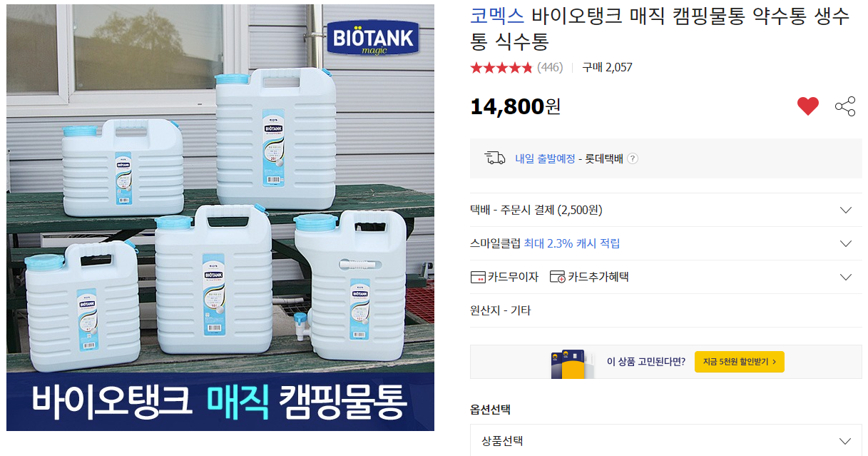
Task: Expand the 스마일클럽 cash reward chevron
Action: (846, 243)
